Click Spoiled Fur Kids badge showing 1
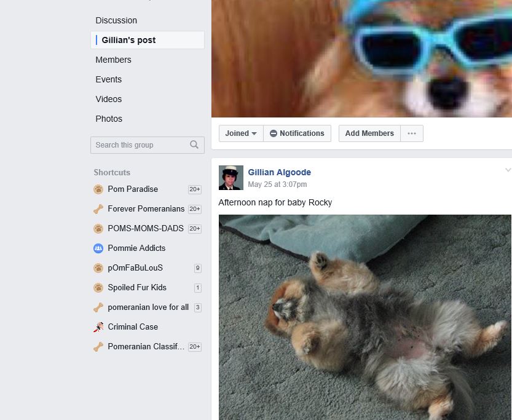This screenshot has width=512, height=420. point(197,288)
